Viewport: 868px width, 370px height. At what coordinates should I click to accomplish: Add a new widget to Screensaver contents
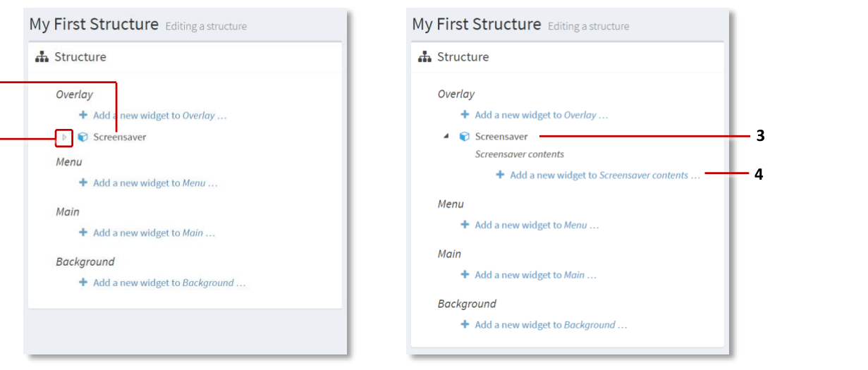pos(604,175)
